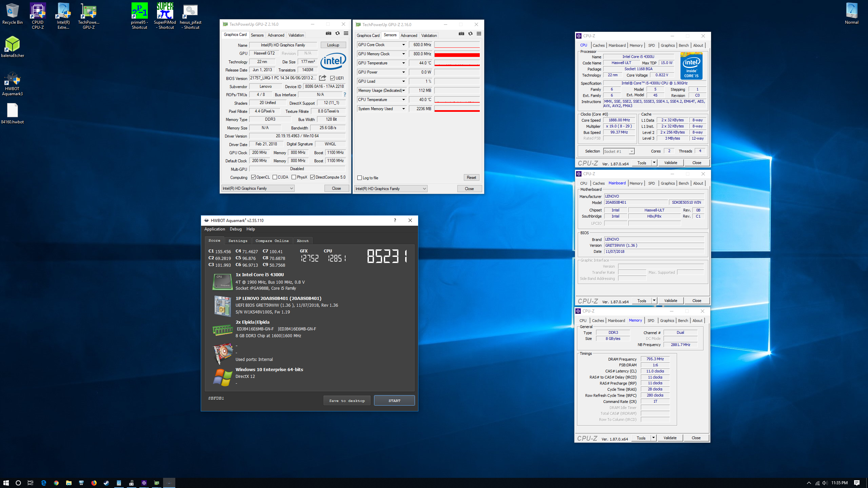This screenshot has width=868, height=488.
Task: Click the Lookup button in GPU-Z
Action: (x=333, y=45)
